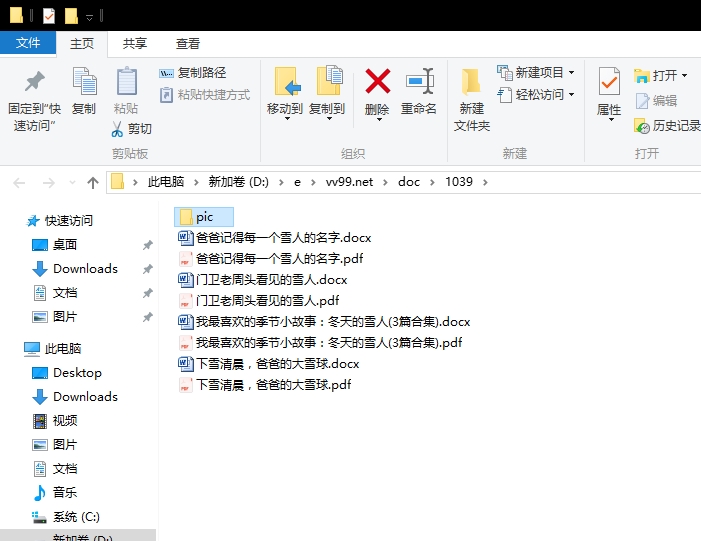Click 此电脑 in the address bar
This screenshot has width=701, height=541.
point(166,182)
